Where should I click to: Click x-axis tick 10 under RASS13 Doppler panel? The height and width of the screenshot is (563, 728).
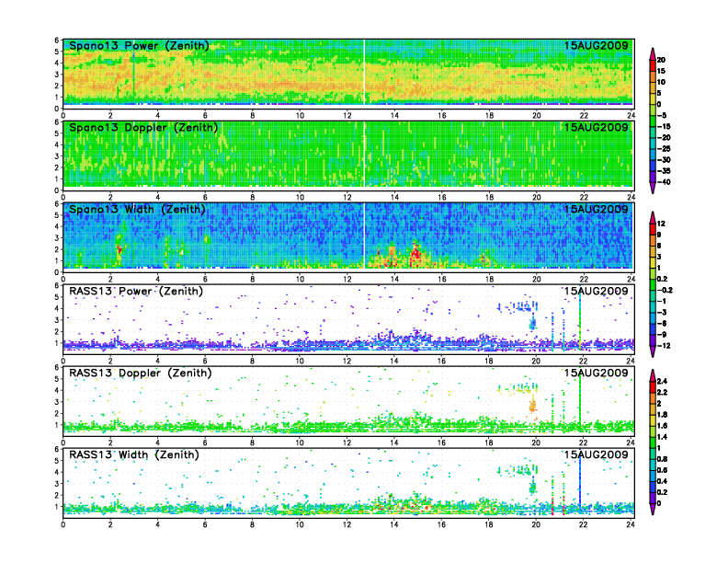300,442
